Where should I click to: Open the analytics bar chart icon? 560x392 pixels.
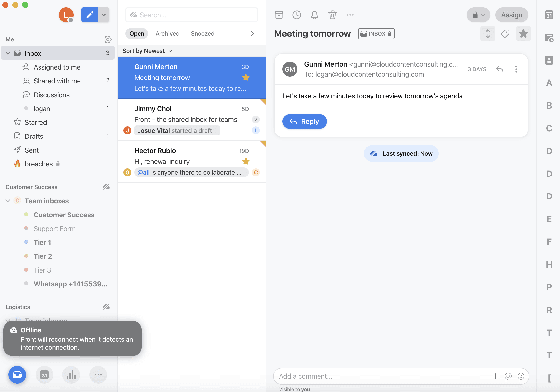click(x=71, y=375)
